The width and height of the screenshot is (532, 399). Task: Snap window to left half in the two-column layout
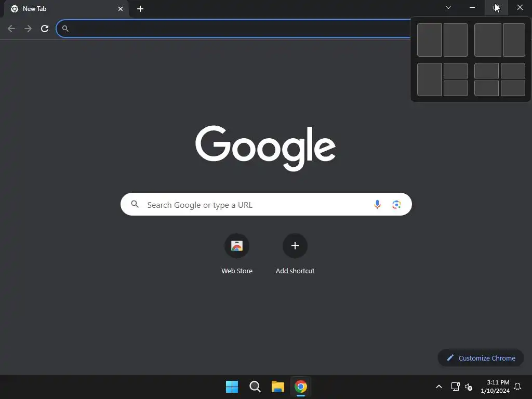pos(429,40)
